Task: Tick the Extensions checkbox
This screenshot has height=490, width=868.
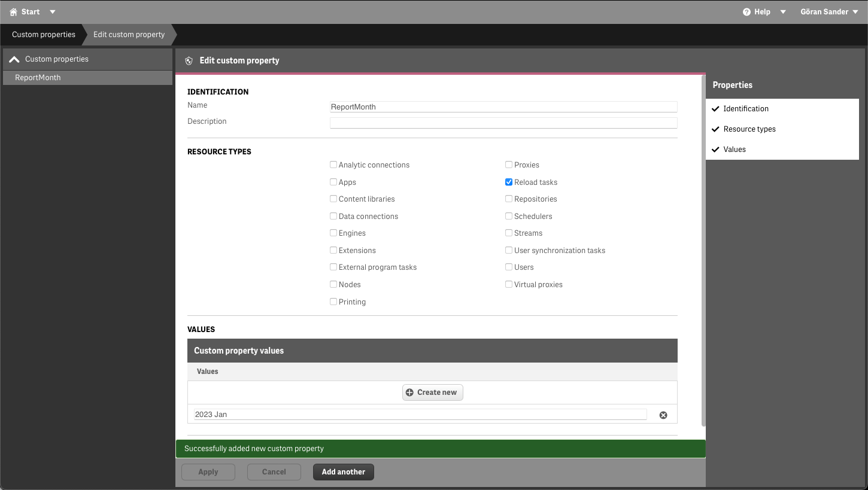Action: click(x=333, y=250)
